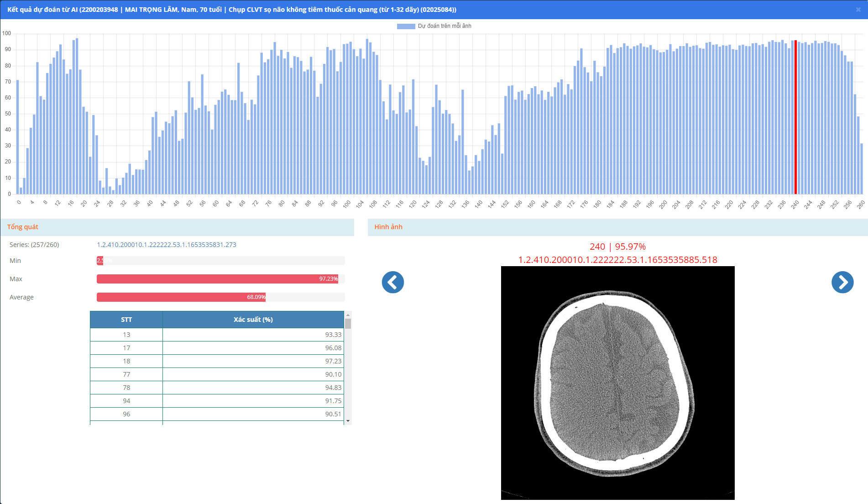The image size is (868, 504).
Task: Select table row with STT 94
Action: point(217,401)
